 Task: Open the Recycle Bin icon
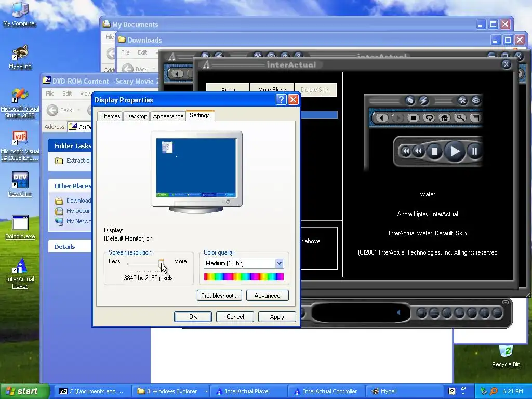506,355
